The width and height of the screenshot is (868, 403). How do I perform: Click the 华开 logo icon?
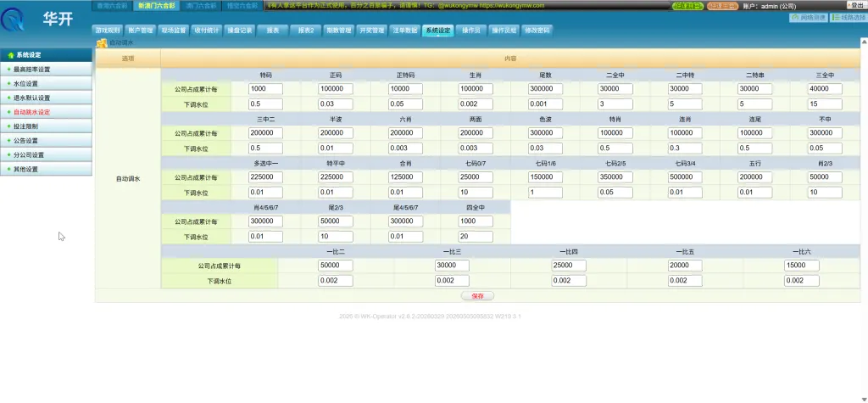12,20
